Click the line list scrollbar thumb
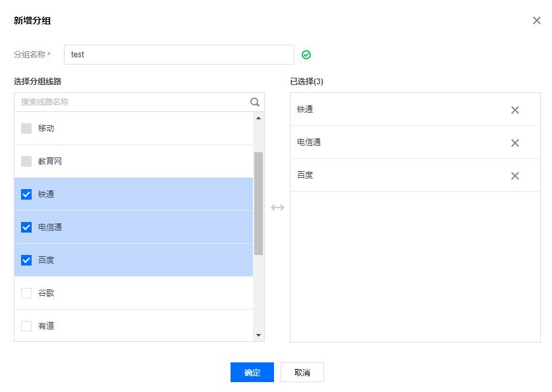 click(258, 203)
